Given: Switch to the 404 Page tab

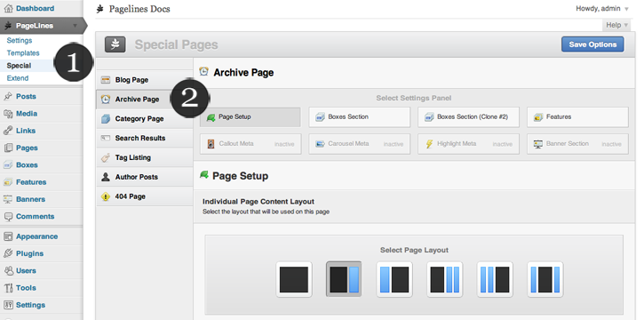Looking at the screenshot, I should 145,196.
